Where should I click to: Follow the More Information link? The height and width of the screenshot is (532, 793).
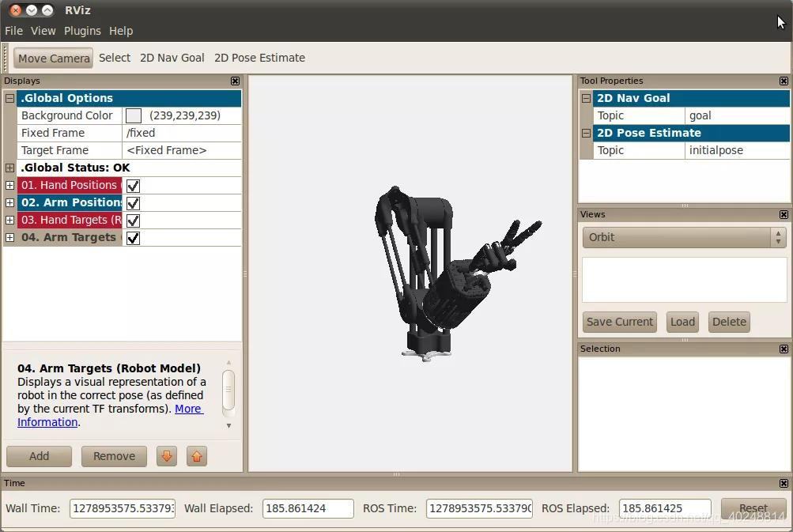click(188, 409)
